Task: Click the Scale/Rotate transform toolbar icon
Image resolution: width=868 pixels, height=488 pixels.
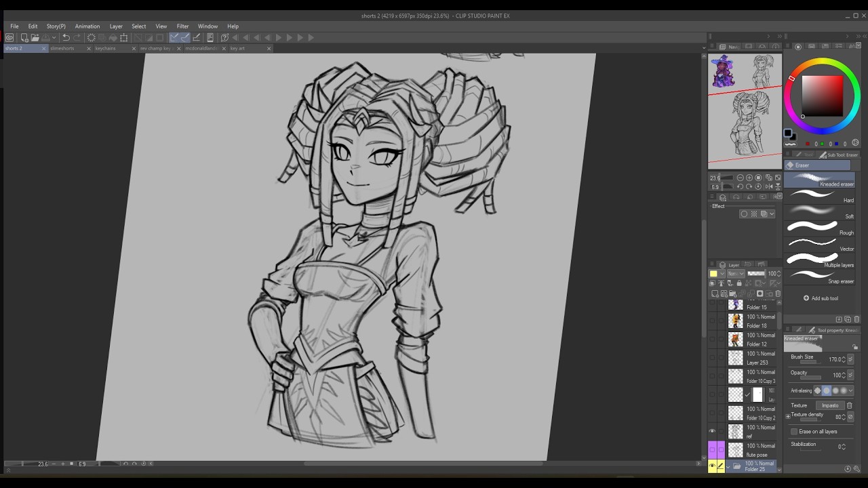Action: [124, 37]
